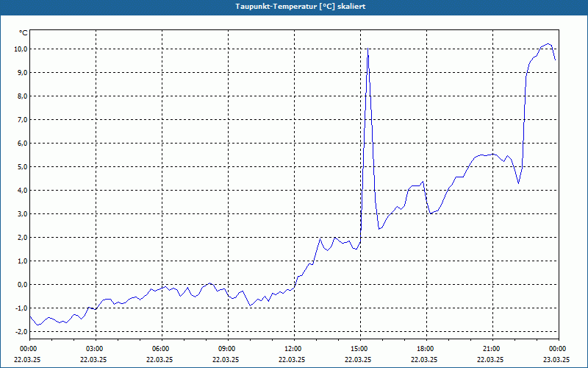The height and width of the screenshot is (368, 588).
Task: Click the '0,0' y-axis label
Action: click(22, 284)
